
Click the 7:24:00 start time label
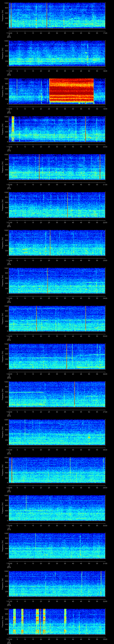point(9,336)
